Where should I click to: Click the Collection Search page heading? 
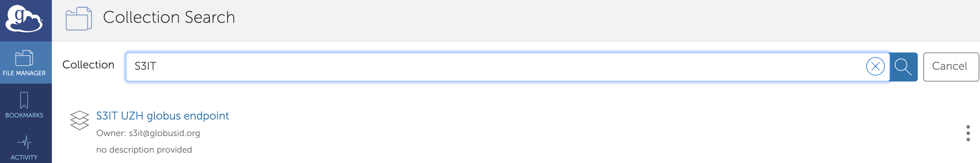pyautogui.click(x=169, y=18)
